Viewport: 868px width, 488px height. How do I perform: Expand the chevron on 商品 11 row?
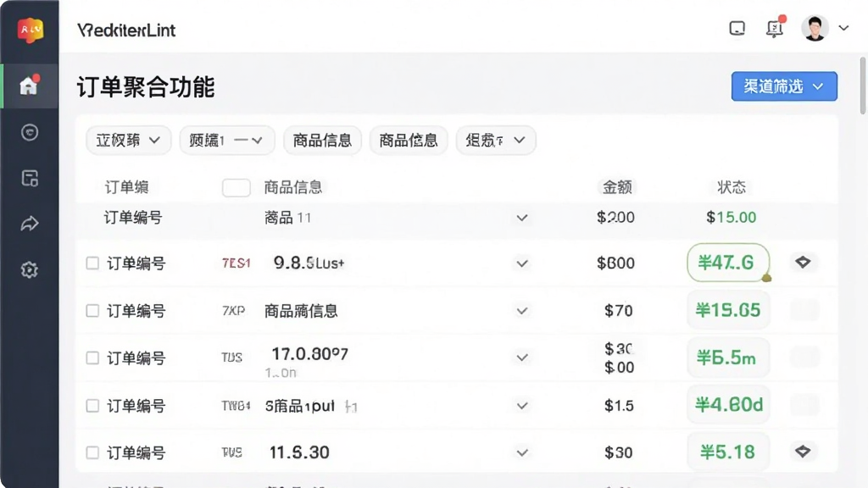(x=521, y=218)
